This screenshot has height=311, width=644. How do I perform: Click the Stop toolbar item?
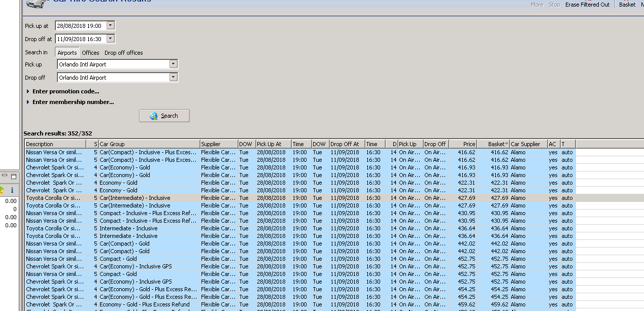coord(554,5)
